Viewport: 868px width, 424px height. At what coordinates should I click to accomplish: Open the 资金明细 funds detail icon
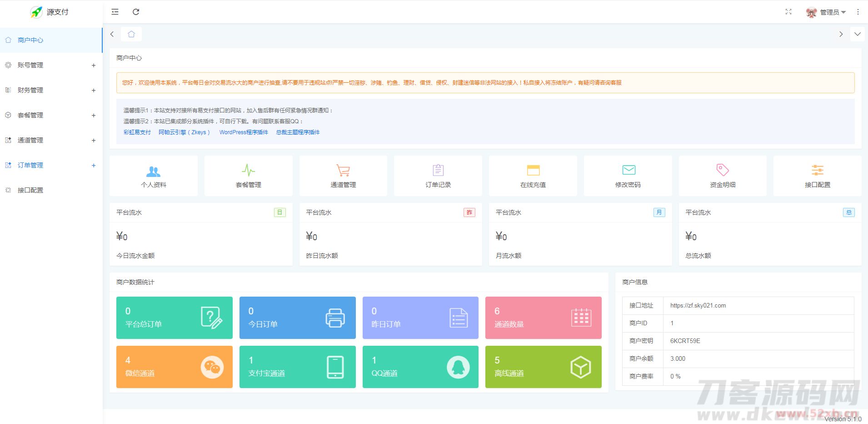click(722, 176)
